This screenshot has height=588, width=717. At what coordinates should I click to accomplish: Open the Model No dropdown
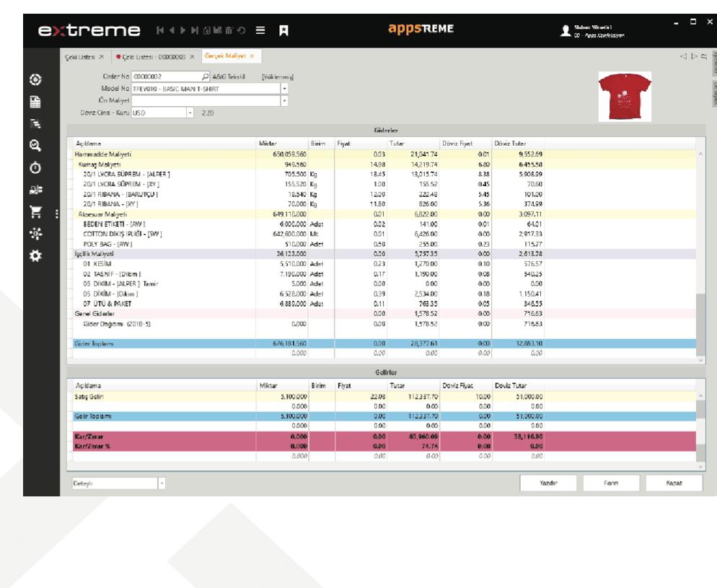[x=284, y=89]
